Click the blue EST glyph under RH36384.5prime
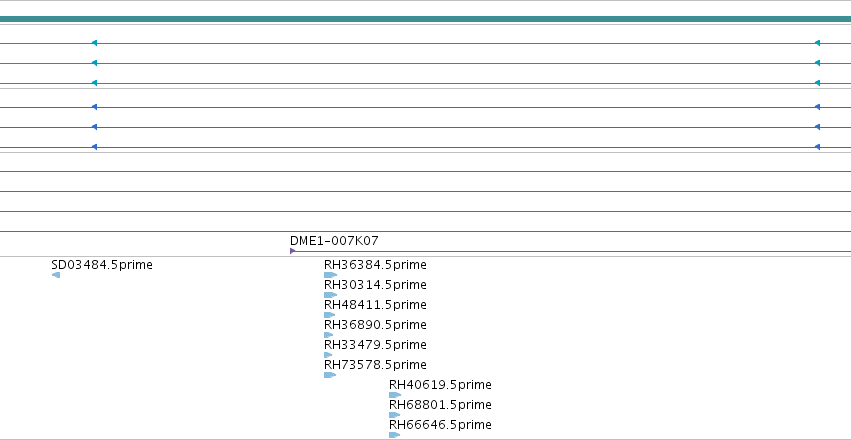 (331, 275)
